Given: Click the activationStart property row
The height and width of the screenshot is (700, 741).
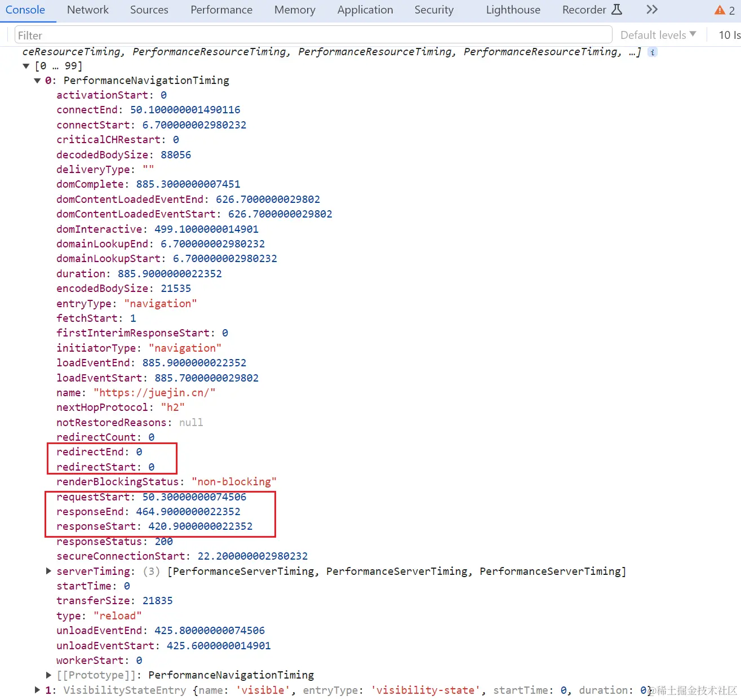Looking at the screenshot, I should (112, 95).
